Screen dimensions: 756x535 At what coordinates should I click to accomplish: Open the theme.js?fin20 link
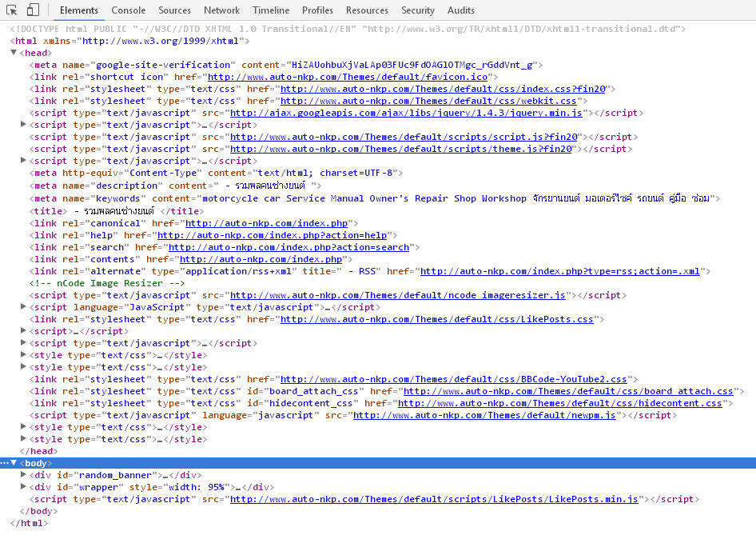401,149
